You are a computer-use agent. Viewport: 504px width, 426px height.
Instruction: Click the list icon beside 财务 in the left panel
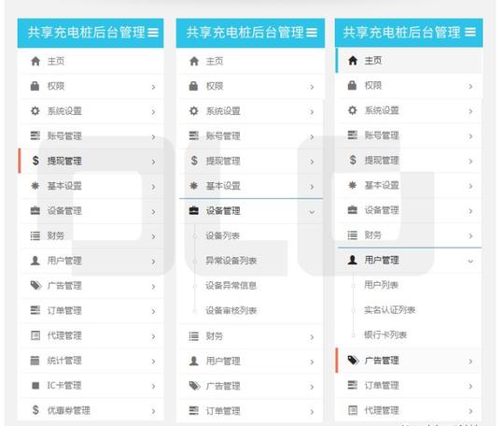click(35, 235)
